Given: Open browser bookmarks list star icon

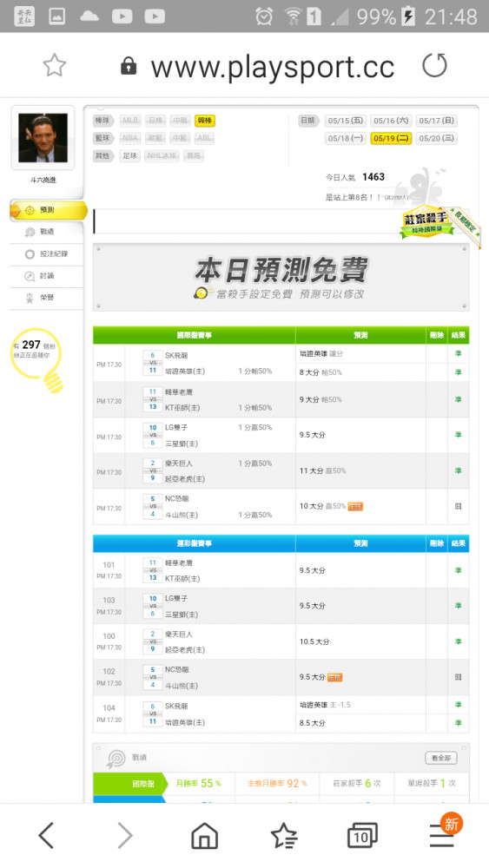Looking at the screenshot, I should (x=284, y=835).
